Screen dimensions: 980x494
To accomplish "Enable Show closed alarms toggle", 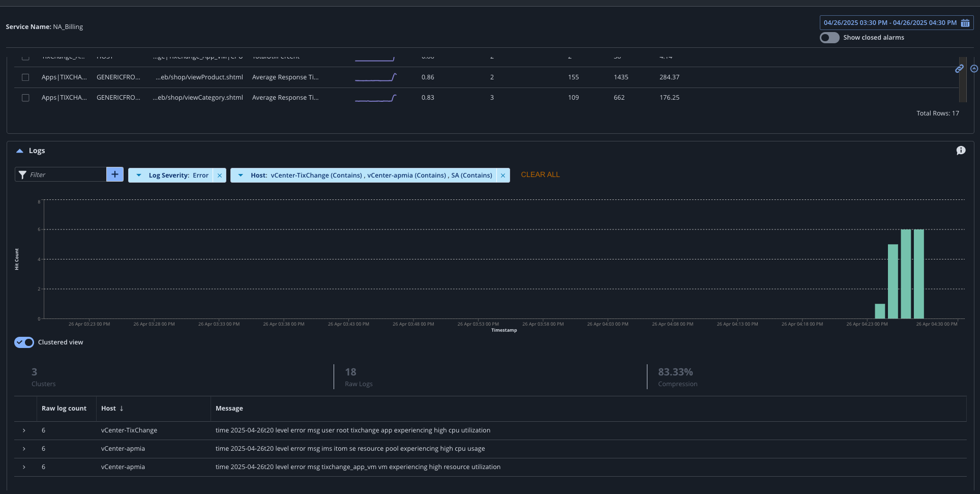I will tap(829, 38).
